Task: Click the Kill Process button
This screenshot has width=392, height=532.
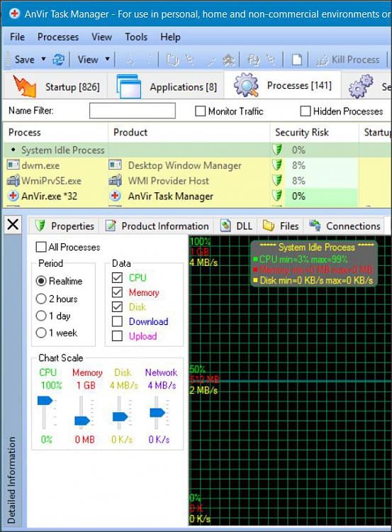Action: [348, 60]
